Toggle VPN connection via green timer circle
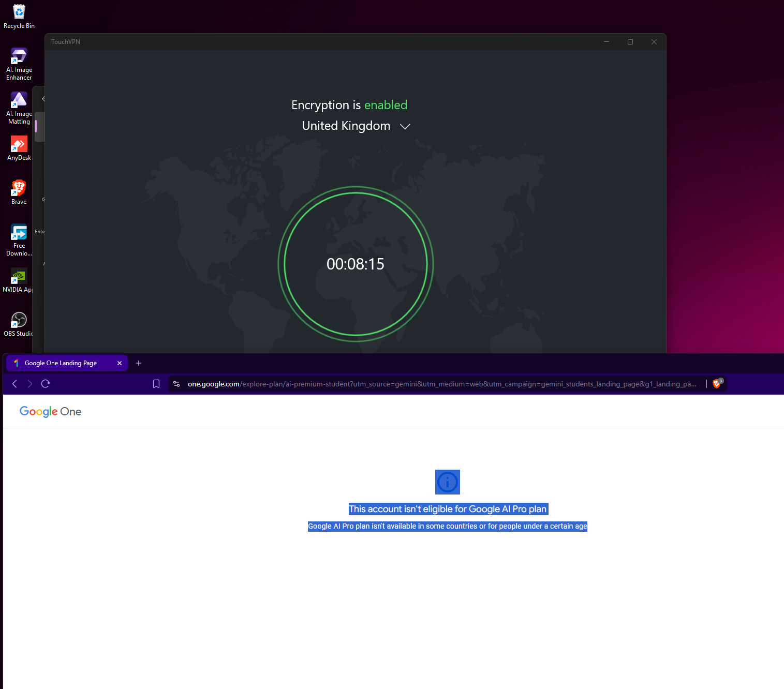Viewport: 784px width, 689px height. [x=356, y=264]
